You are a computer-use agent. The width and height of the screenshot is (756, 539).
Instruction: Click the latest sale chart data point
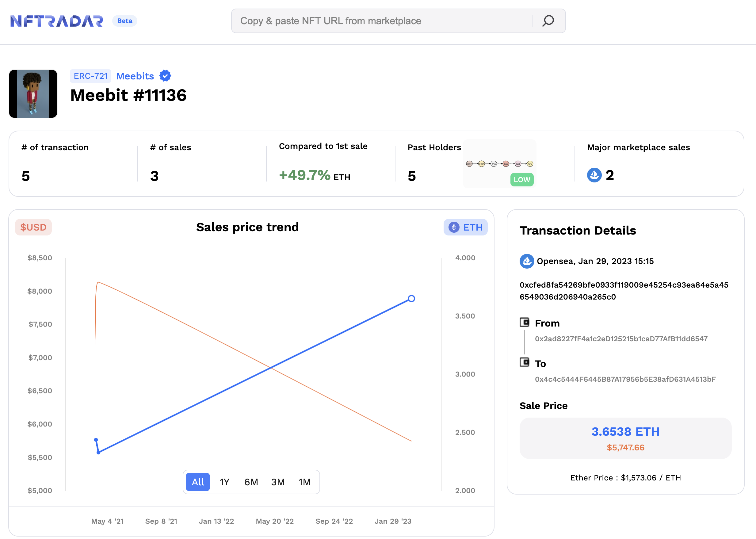pyautogui.click(x=411, y=299)
